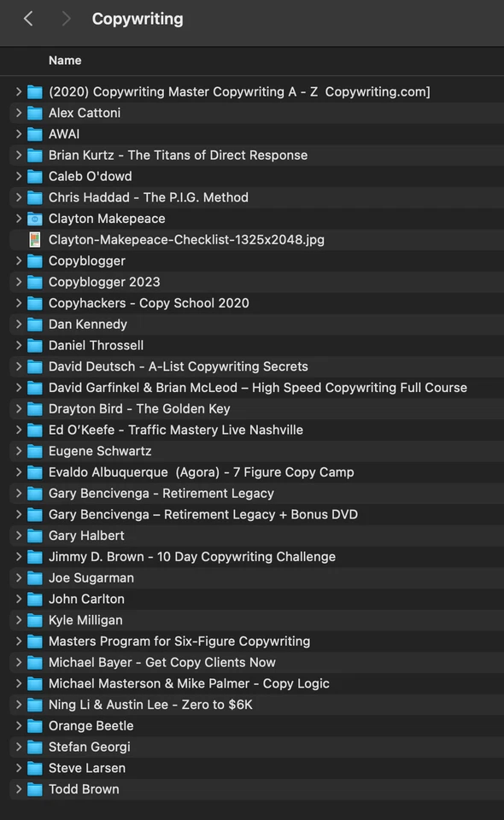Go back with the left chevron

[28, 19]
